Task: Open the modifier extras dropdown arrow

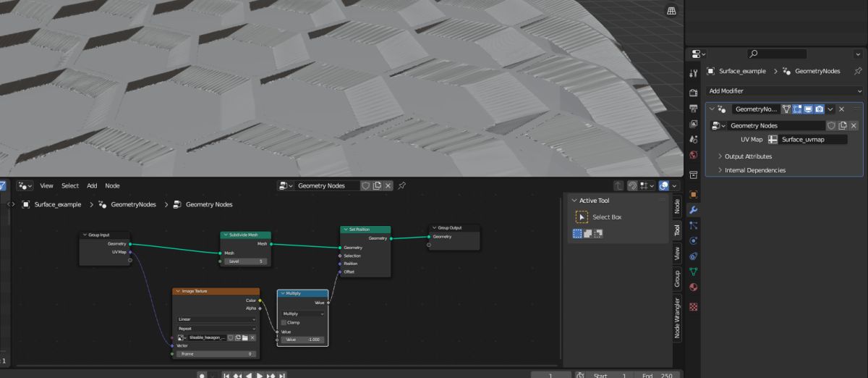Action: click(830, 109)
